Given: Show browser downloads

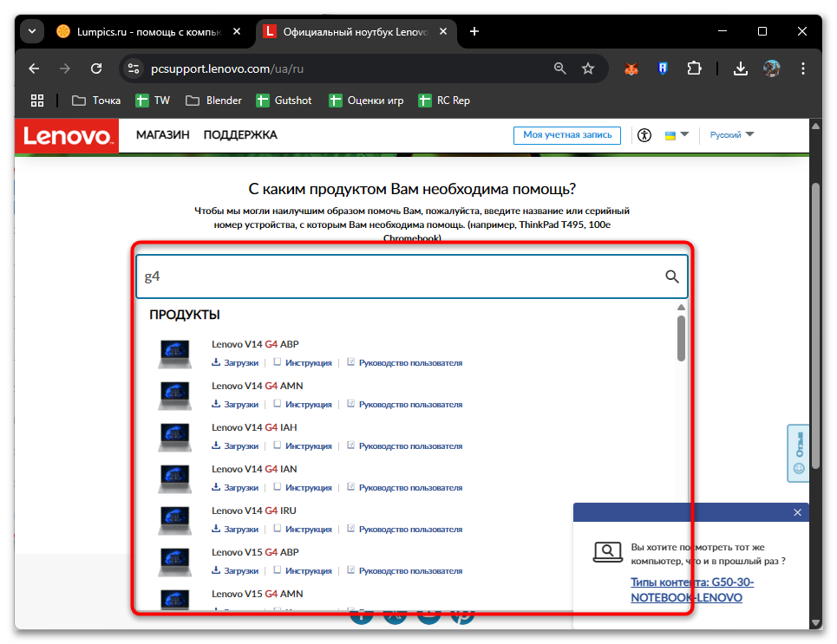Looking at the screenshot, I should (x=741, y=68).
